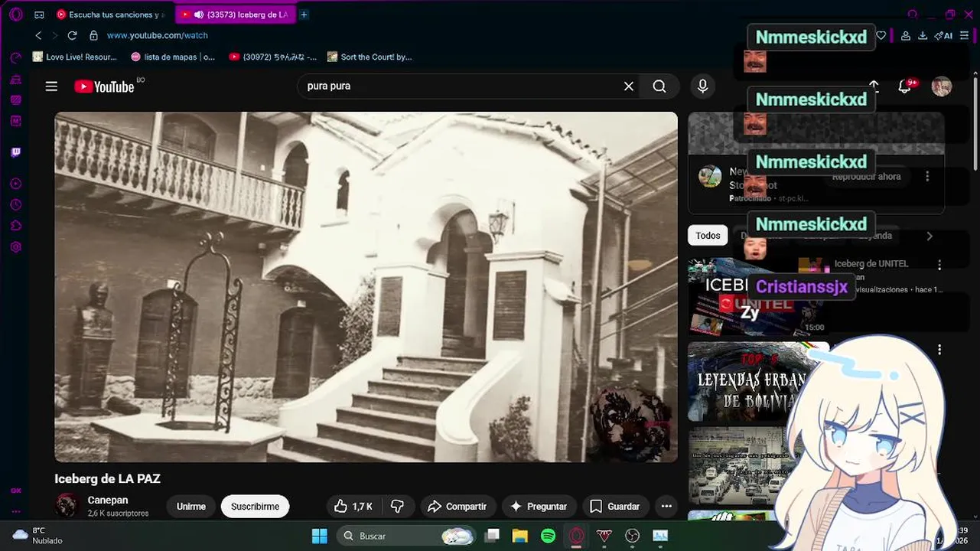Open Sort the Court! bookmark
The width and height of the screenshot is (980, 551).
(370, 57)
